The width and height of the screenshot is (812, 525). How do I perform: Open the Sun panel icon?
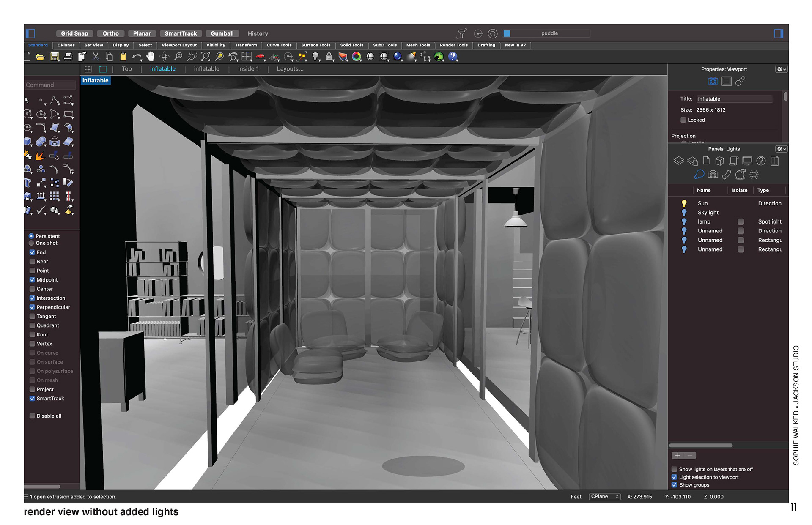coord(754,175)
